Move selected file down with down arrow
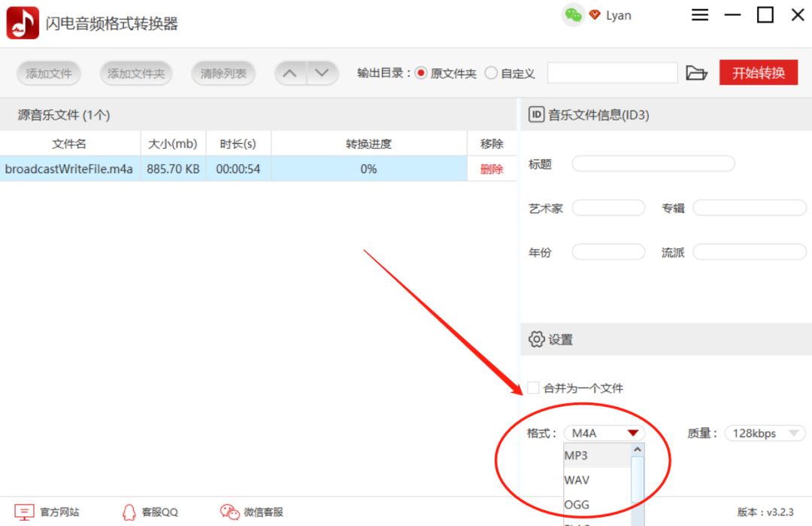This screenshot has height=526, width=812. [x=322, y=73]
